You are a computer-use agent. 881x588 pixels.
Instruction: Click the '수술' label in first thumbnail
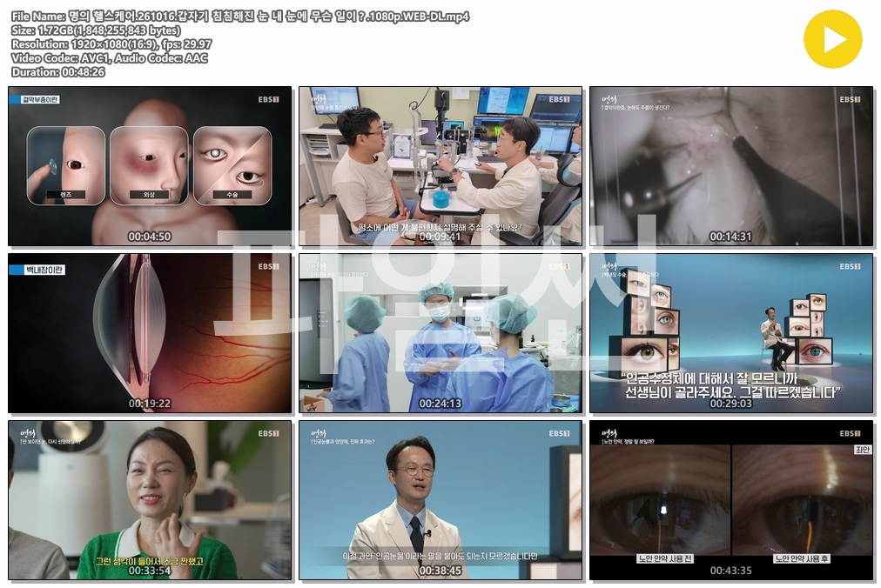232,194
